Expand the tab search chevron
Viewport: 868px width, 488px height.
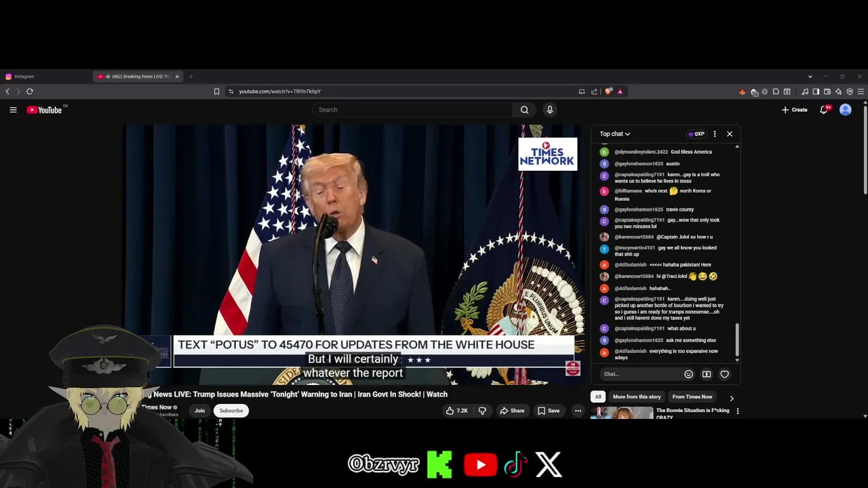[x=810, y=77]
